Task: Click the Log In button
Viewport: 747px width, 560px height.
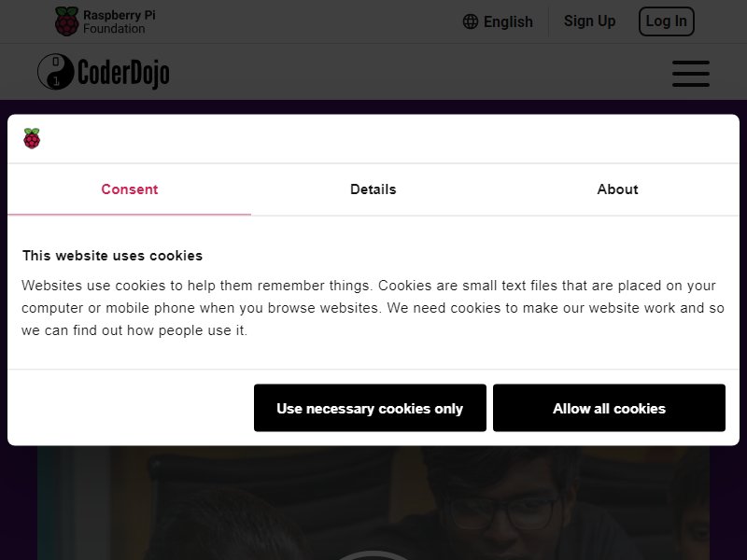Action: coord(666,21)
